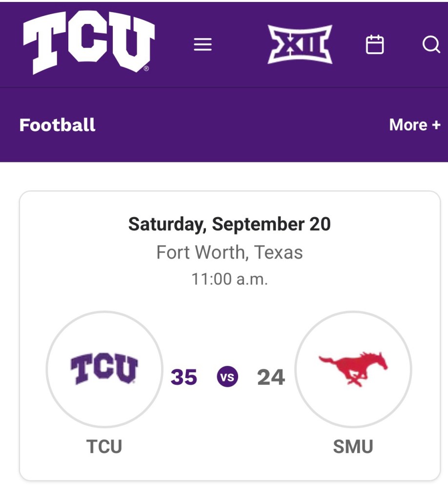This screenshot has height=499, width=448.
Task: Open the Big 12 conference logo link
Action: click(x=300, y=45)
